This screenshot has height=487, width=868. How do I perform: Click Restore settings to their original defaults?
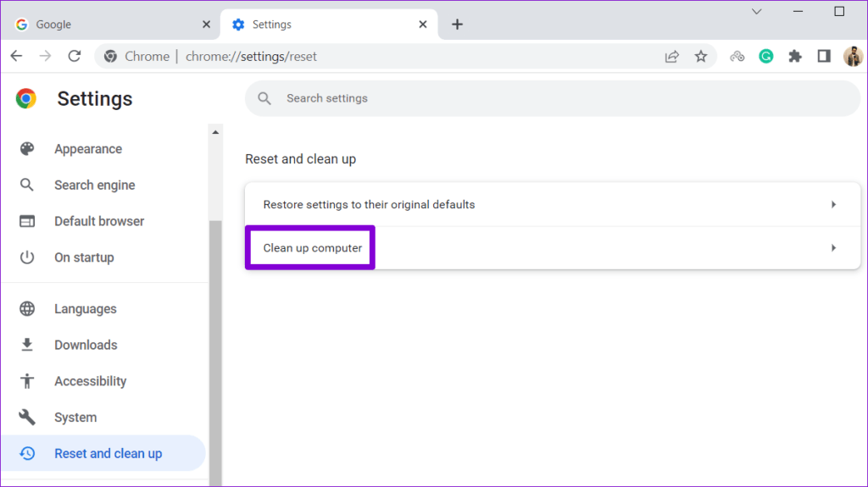point(553,205)
